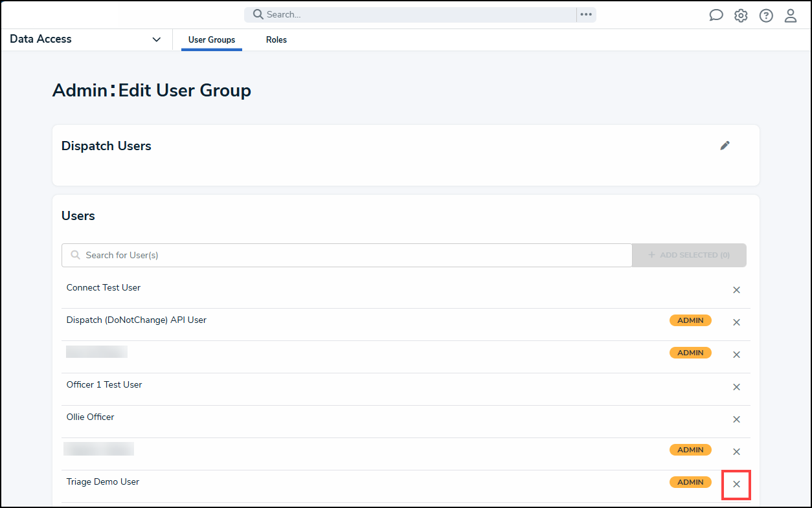Click the Add Selected (0) button

pos(689,255)
